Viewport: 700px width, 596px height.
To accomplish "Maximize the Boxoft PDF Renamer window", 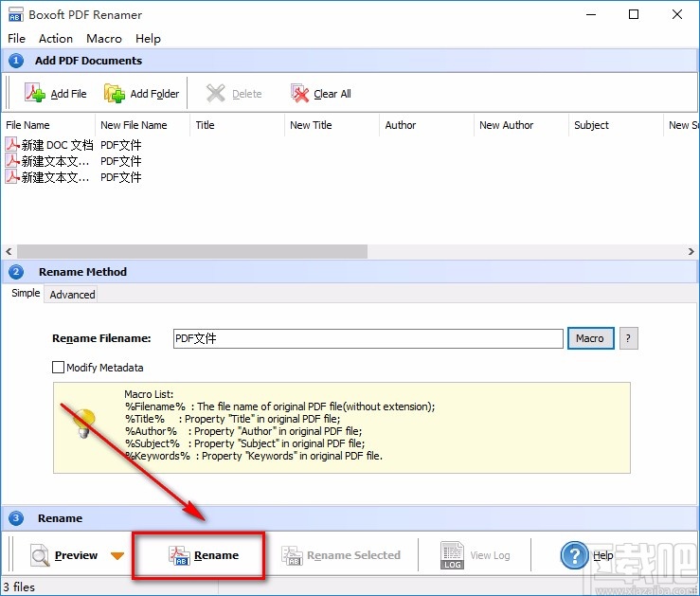I will tap(634, 15).
